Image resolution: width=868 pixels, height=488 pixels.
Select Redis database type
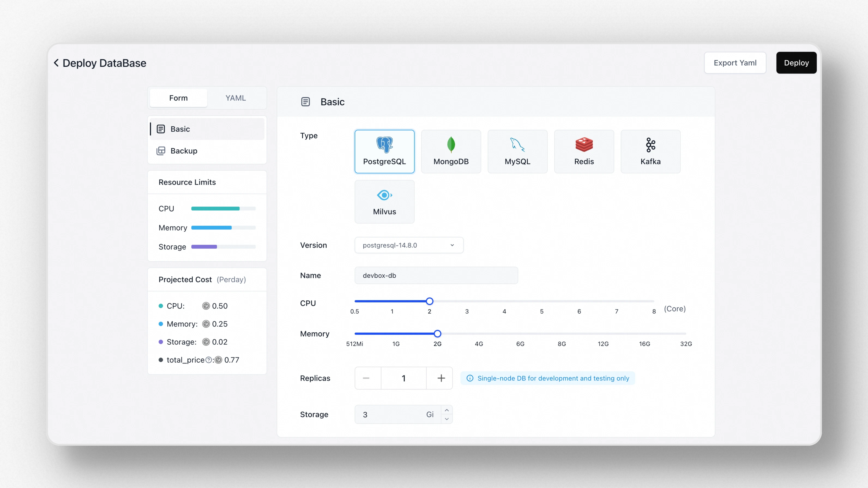(x=584, y=151)
